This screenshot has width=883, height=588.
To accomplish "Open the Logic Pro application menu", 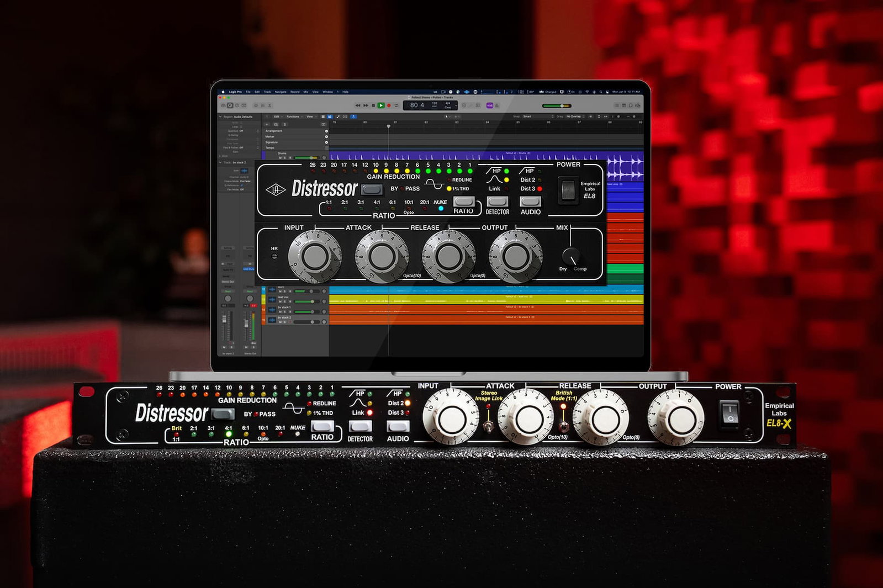I will click(x=235, y=92).
